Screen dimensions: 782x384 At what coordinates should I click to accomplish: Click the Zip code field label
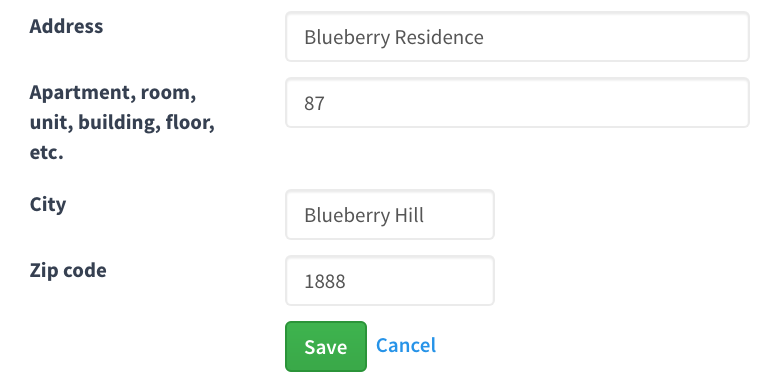coord(68,270)
